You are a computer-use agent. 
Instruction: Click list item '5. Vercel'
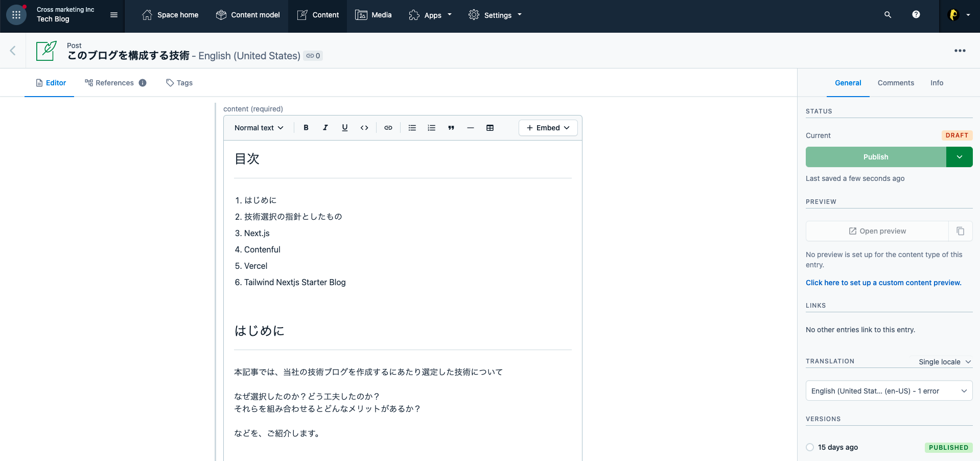pyautogui.click(x=251, y=266)
